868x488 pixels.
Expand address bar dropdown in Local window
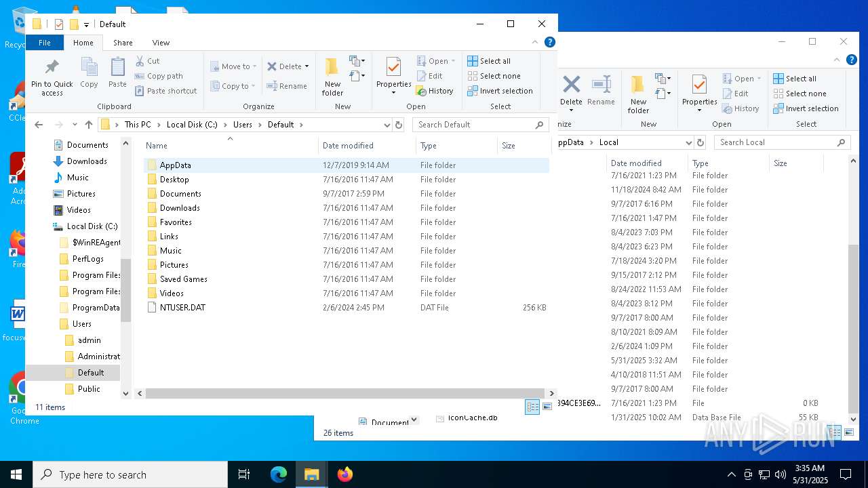(x=689, y=142)
